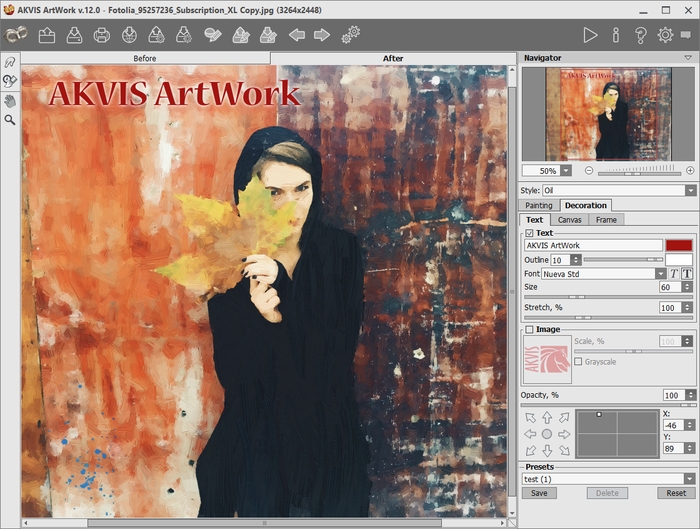Run image processing with play button

[590, 35]
